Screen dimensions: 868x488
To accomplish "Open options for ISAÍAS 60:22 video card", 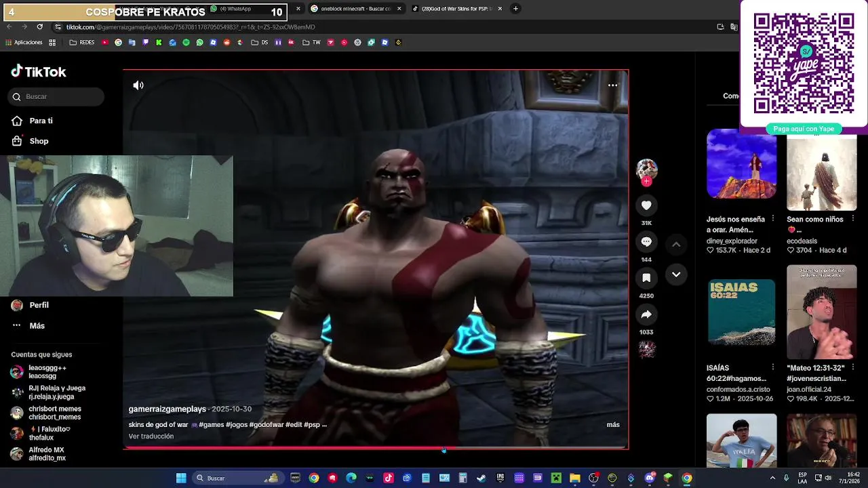I will pos(772,367).
